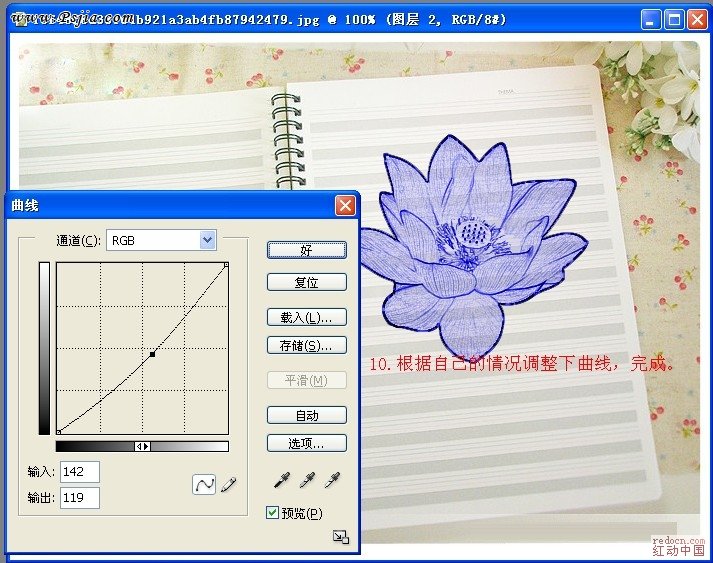Toggle the horizontal gradient bar arrows
Image resolution: width=713 pixels, height=563 pixels.
[x=142, y=447]
